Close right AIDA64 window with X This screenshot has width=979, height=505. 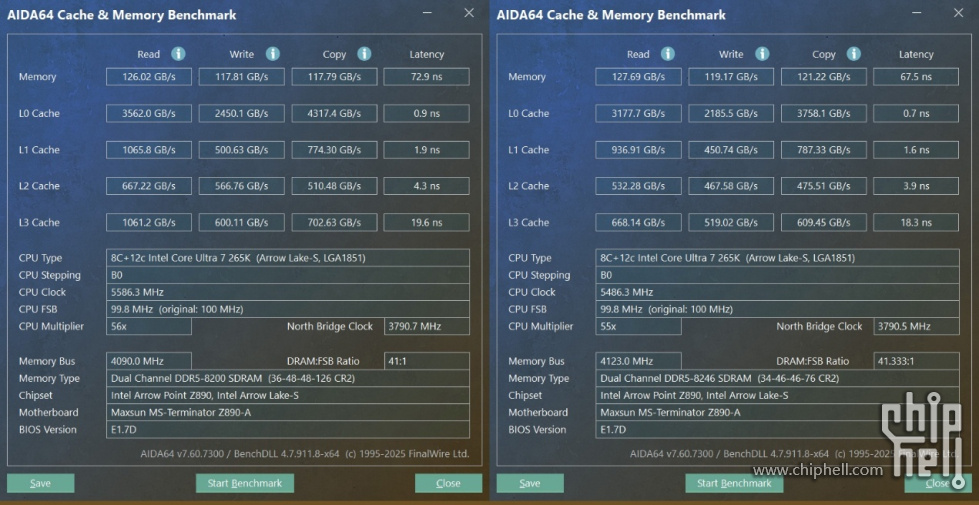click(958, 13)
